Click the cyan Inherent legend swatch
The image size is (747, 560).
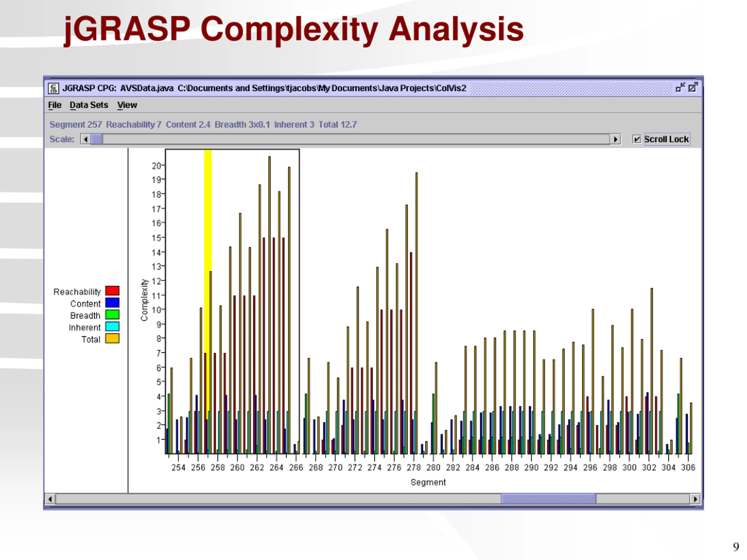[x=112, y=326]
